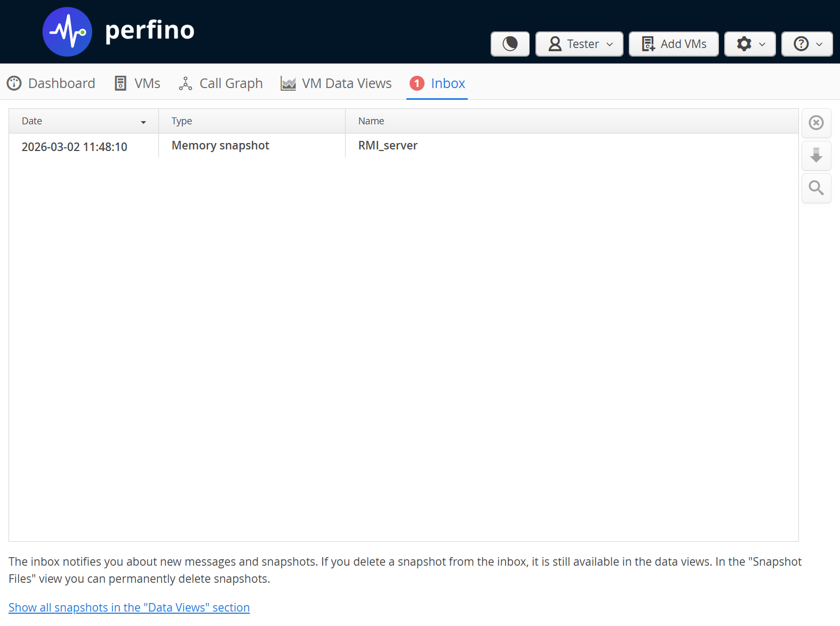This screenshot has height=626, width=840.
Task: Click the download snapshot arrow icon
Action: [816, 155]
